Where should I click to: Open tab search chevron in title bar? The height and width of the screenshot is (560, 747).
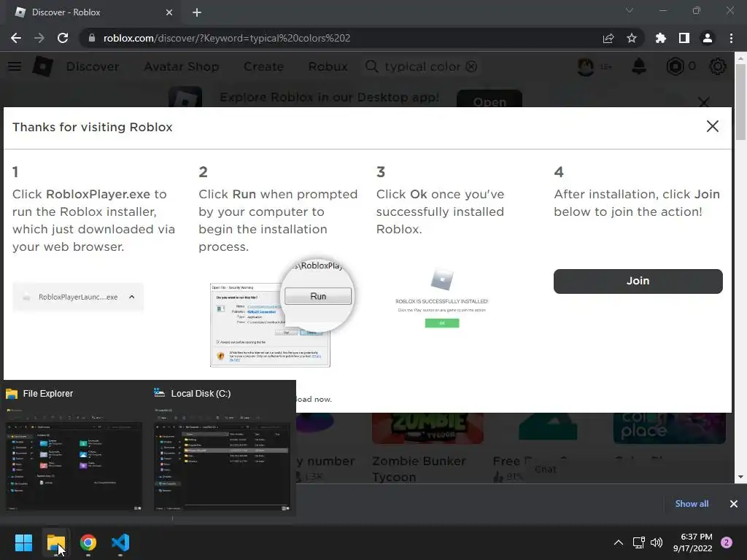coord(630,10)
